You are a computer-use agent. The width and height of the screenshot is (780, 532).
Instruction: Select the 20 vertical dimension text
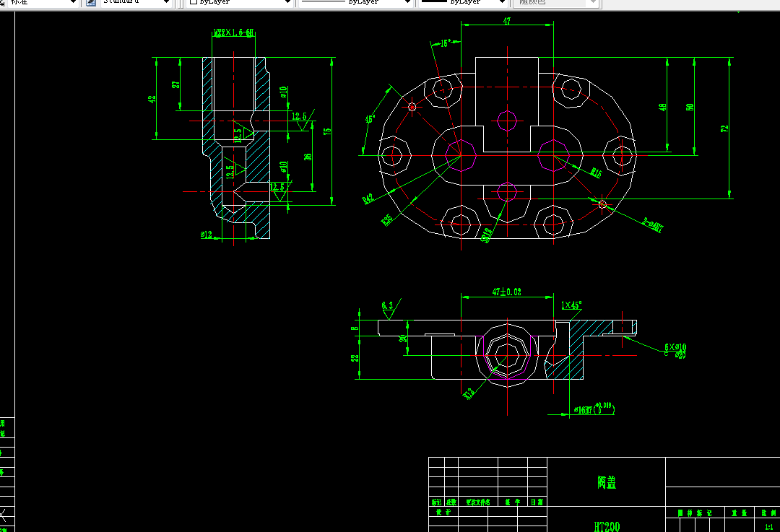coord(402,338)
